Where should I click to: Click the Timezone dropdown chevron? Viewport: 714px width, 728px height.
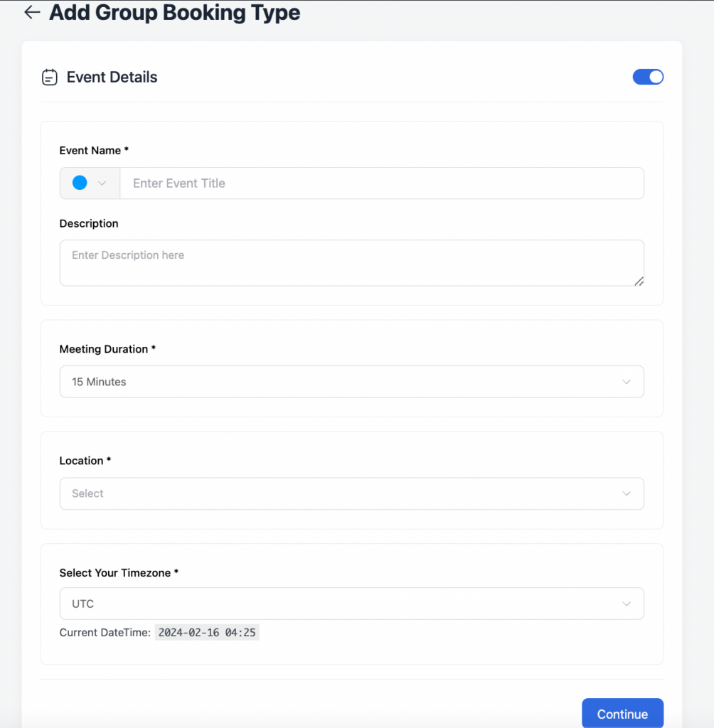tap(627, 603)
